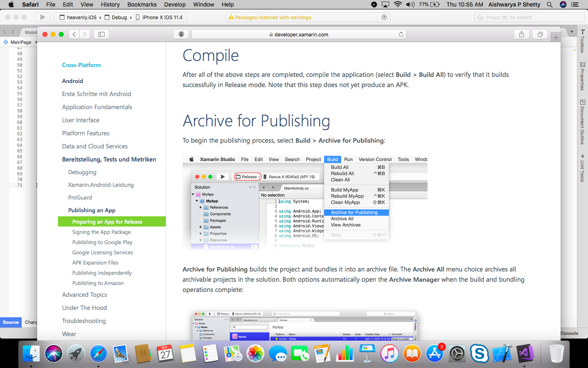588x368 pixels.
Task: Open Troubleshooting in the sidebar
Action: pyautogui.click(x=84, y=321)
